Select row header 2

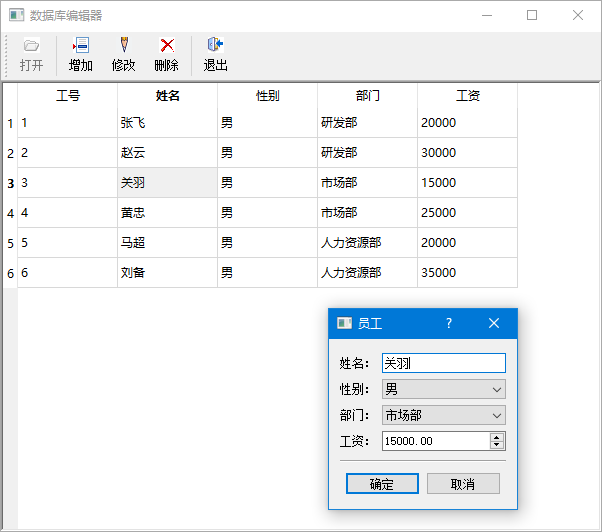pos(10,153)
